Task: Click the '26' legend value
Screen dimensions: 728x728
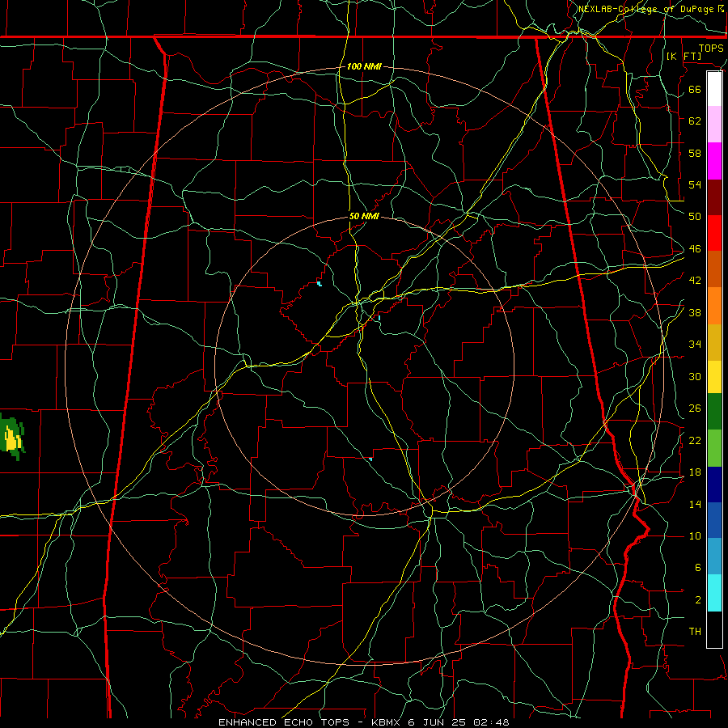Action: tap(695, 408)
